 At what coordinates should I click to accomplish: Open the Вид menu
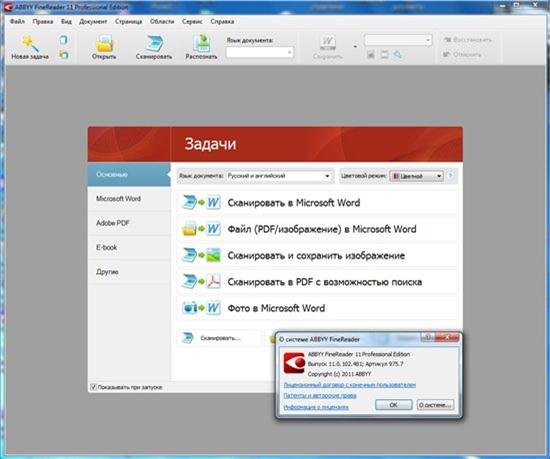pyautogui.click(x=66, y=21)
